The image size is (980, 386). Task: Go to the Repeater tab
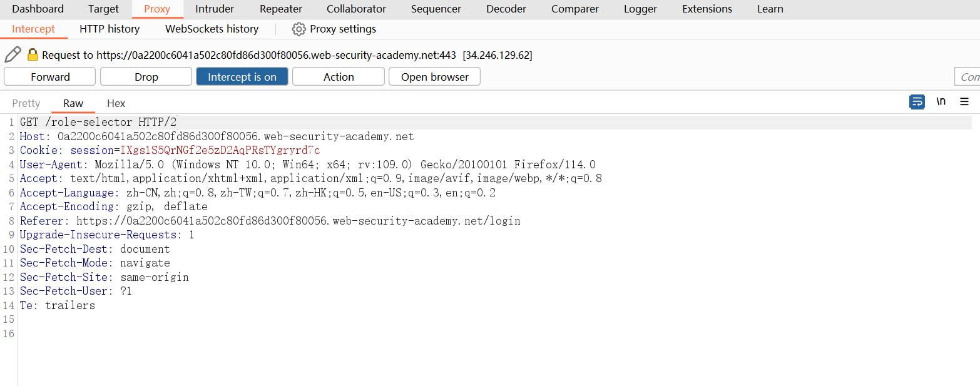(281, 9)
